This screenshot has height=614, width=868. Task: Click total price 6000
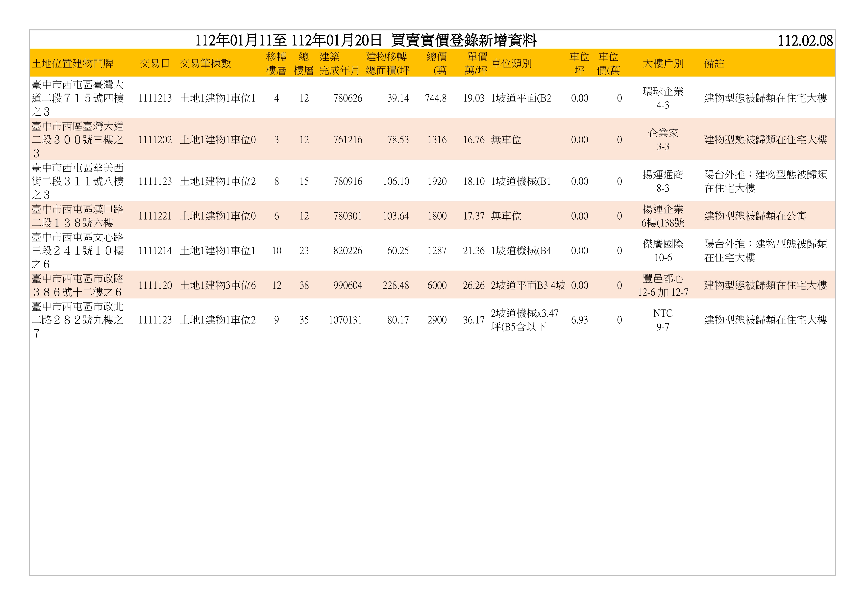tap(437, 285)
